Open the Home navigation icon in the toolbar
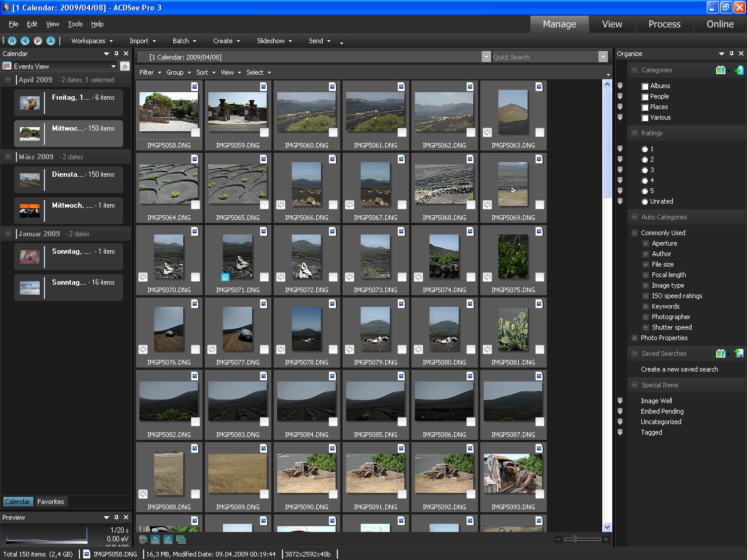 click(12, 41)
